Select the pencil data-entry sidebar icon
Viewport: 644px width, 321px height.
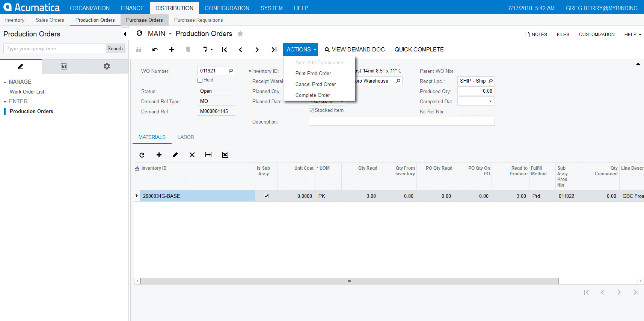(x=21, y=66)
